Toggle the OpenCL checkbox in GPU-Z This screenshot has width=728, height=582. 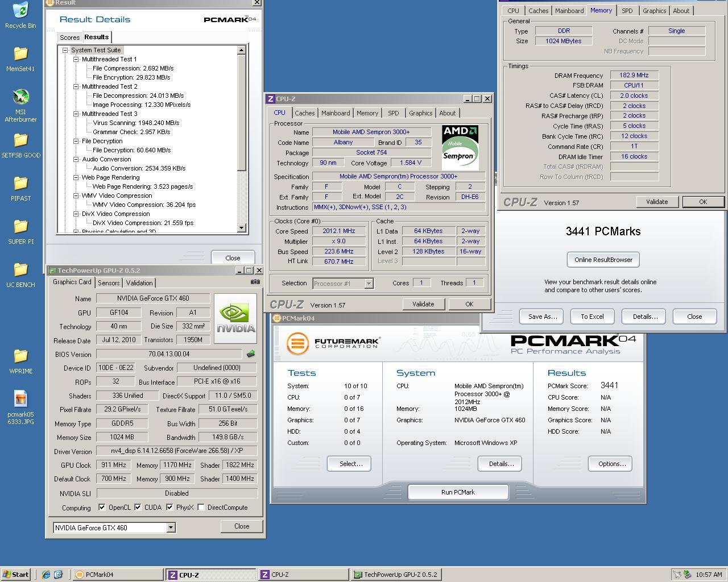(x=102, y=508)
